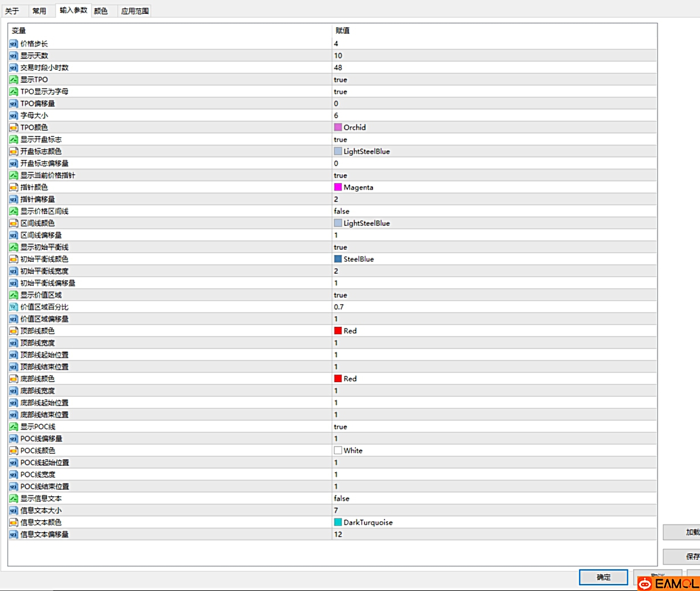Click the 价格步长 value field 4
The width and height of the screenshot is (700, 591).
click(x=494, y=44)
